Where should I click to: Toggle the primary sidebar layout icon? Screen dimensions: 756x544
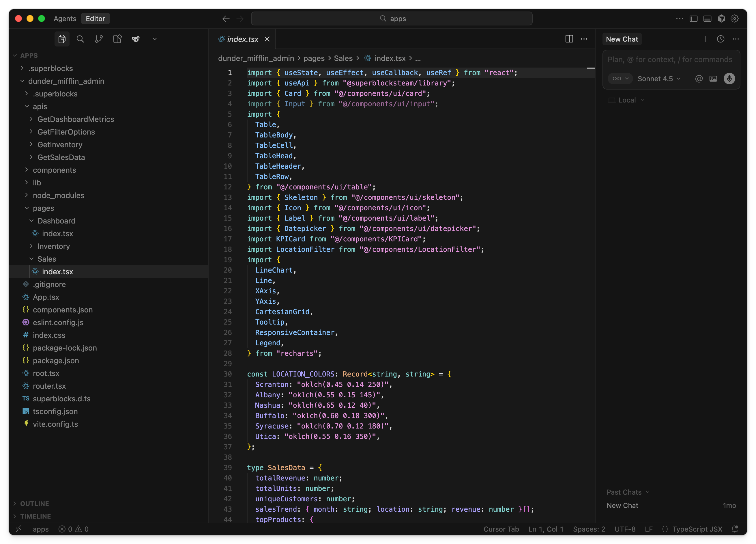(693, 19)
